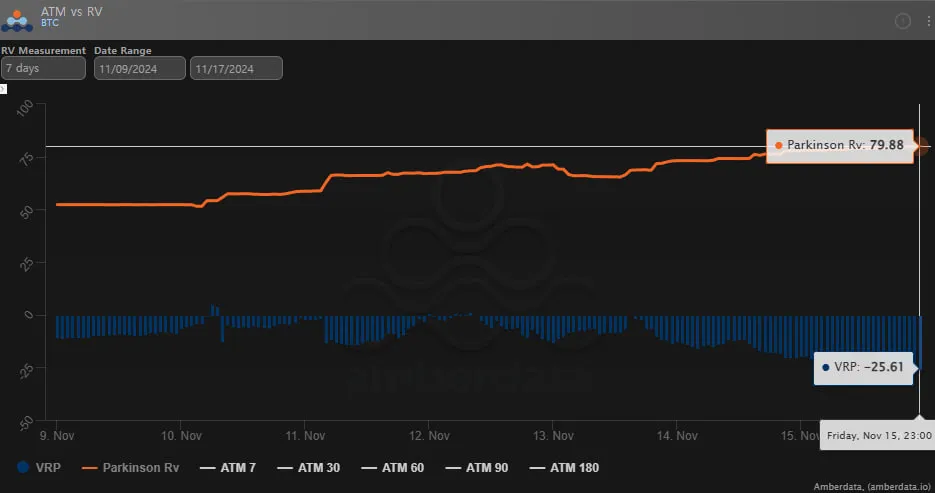Viewport: 935px width, 493px height.
Task: Open the chart info icon
Action: tap(902, 20)
